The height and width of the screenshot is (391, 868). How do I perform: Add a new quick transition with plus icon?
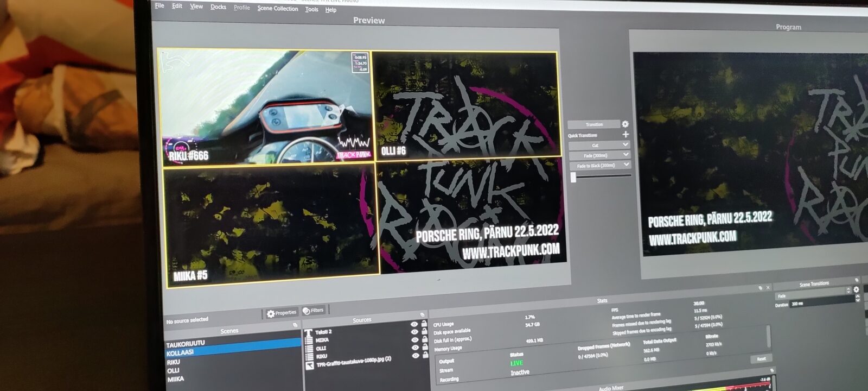tap(626, 134)
